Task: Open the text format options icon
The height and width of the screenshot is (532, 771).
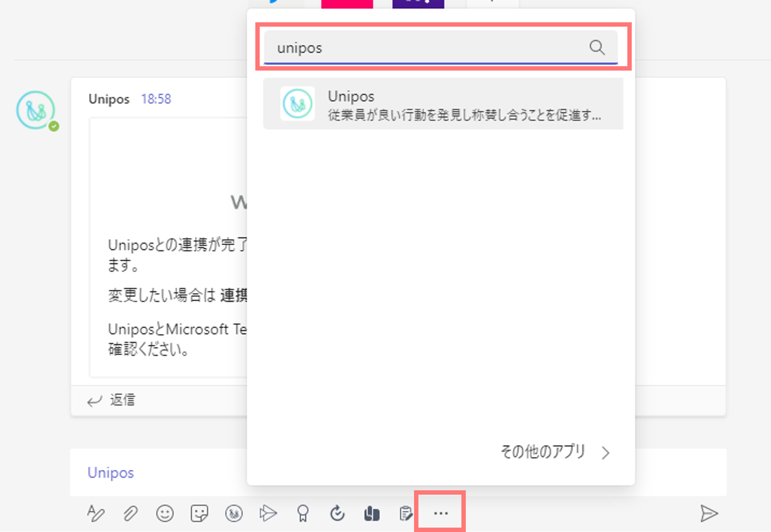Action: click(x=96, y=513)
